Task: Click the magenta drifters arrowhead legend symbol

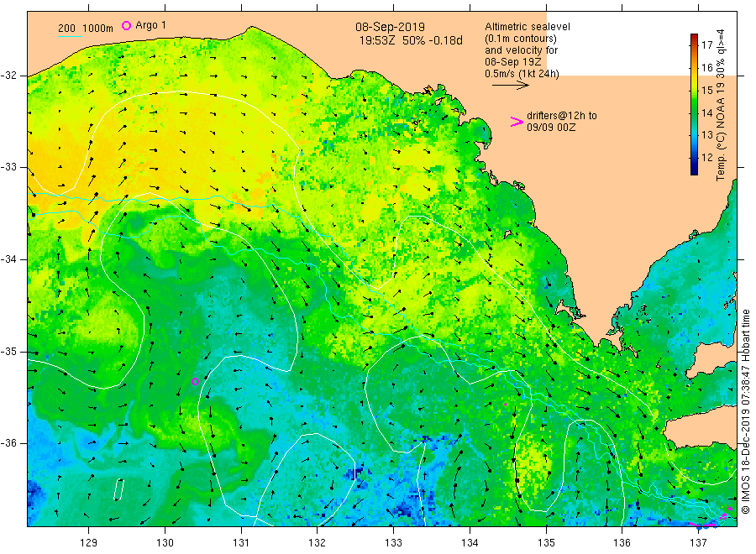Action: click(x=517, y=122)
